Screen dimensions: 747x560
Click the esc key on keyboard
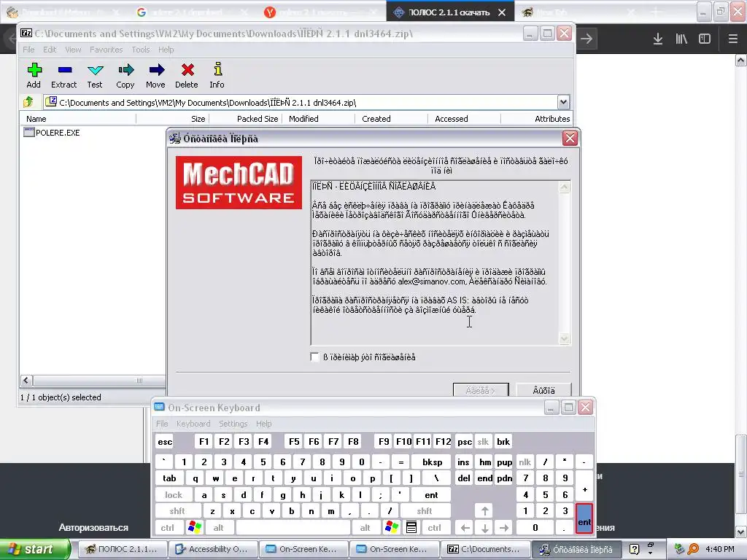(165, 441)
